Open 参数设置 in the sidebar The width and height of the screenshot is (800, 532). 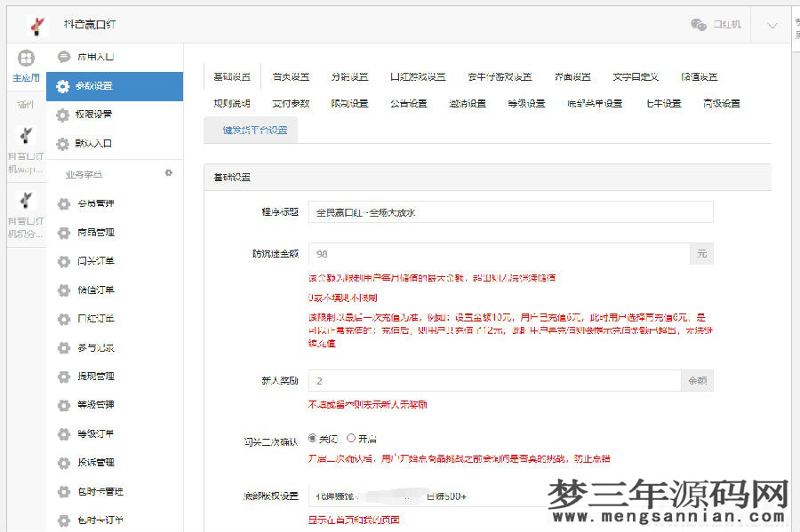(100, 86)
